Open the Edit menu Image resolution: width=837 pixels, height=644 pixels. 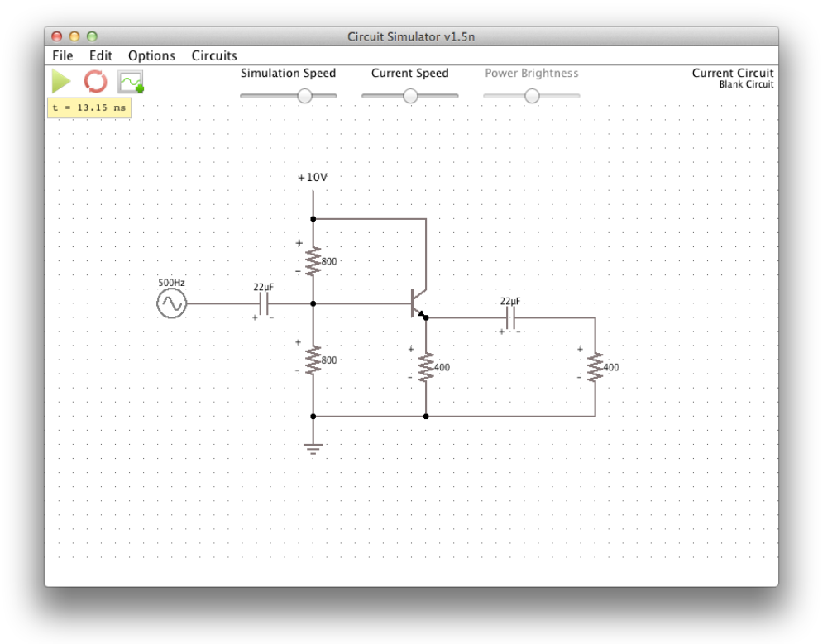pos(100,55)
